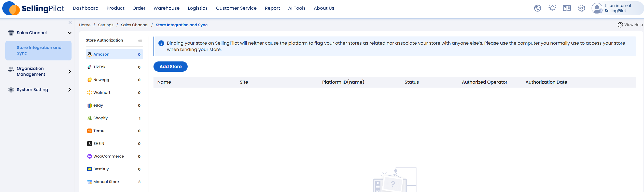Open the Warehouse menu
The width and height of the screenshot is (644, 192).
(166, 8)
